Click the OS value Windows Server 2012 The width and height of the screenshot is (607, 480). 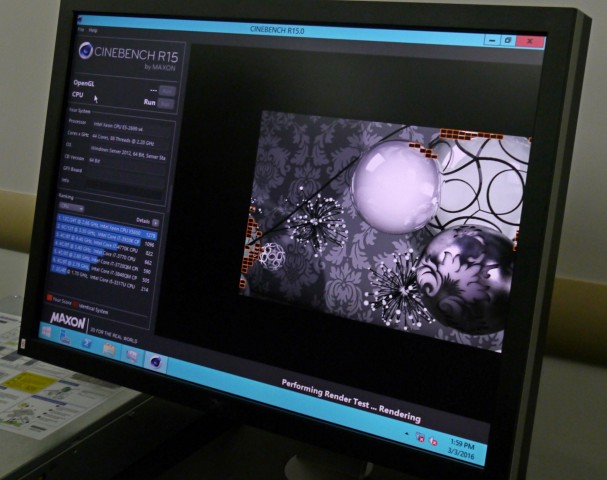point(128,153)
